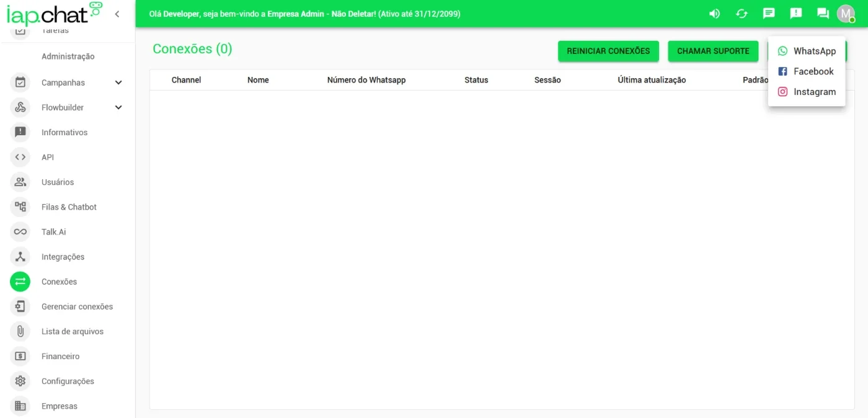
Task: Click the refresh sync icon in header
Action: click(742, 14)
